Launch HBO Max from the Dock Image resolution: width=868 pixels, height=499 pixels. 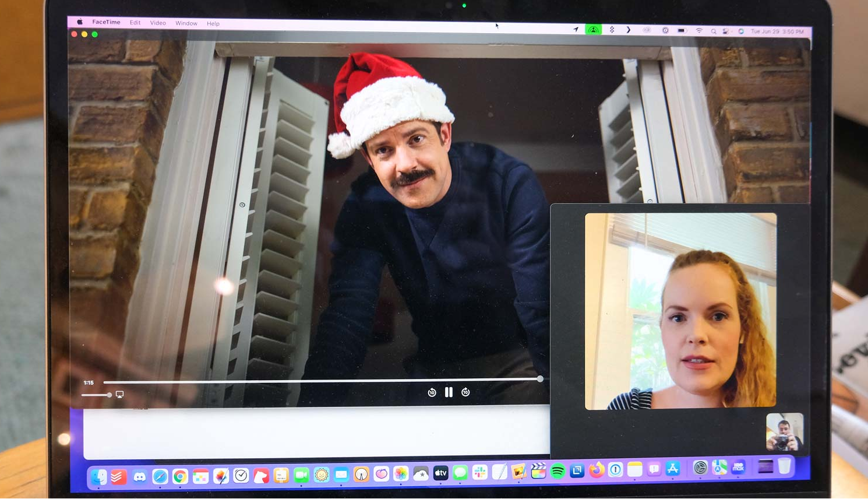tap(738, 467)
